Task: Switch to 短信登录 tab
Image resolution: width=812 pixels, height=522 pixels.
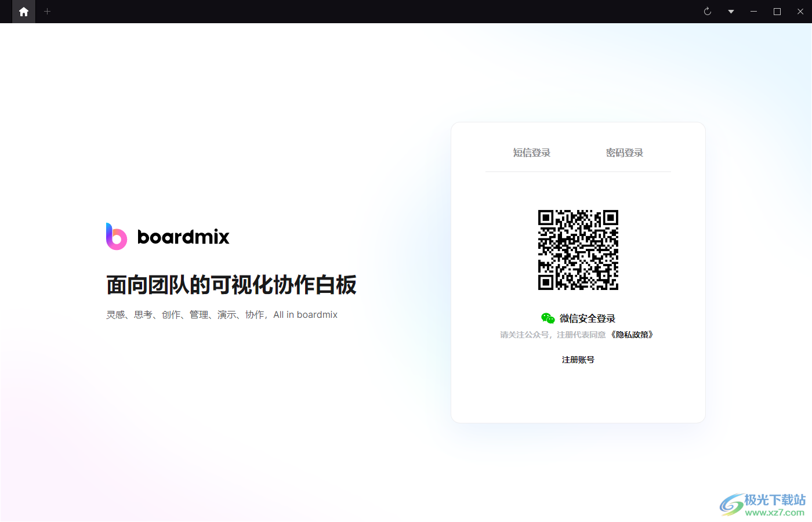Action: click(532, 153)
